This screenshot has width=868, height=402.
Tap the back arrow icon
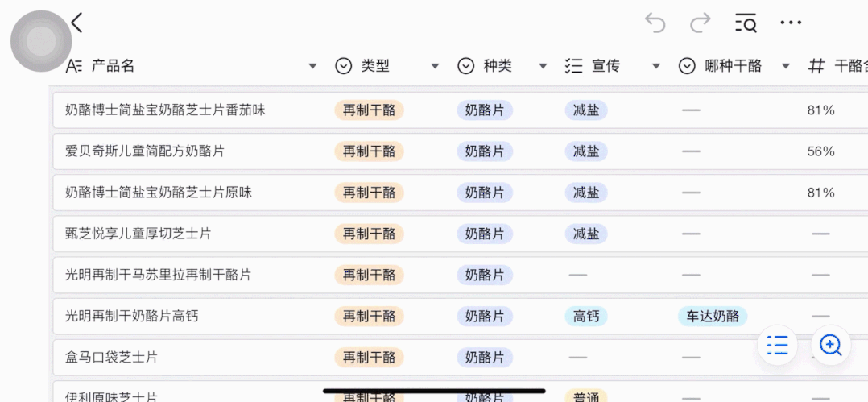click(77, 23)
